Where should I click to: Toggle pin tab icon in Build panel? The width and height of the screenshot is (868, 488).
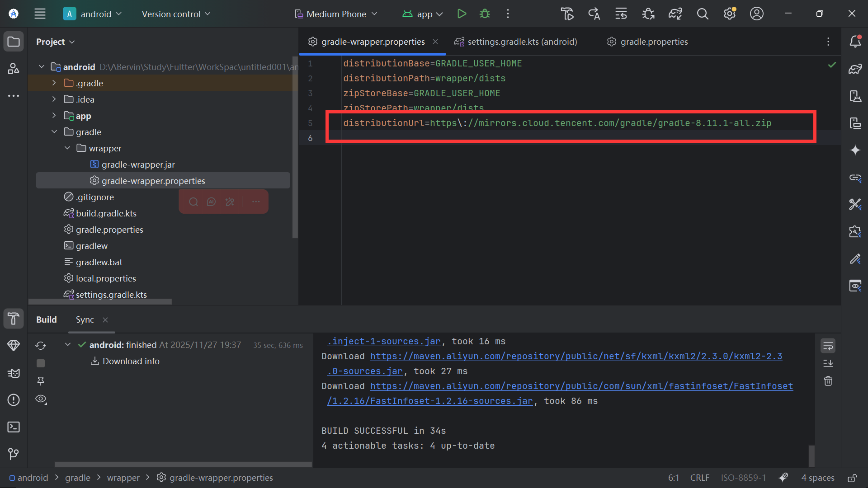(41, 381)
